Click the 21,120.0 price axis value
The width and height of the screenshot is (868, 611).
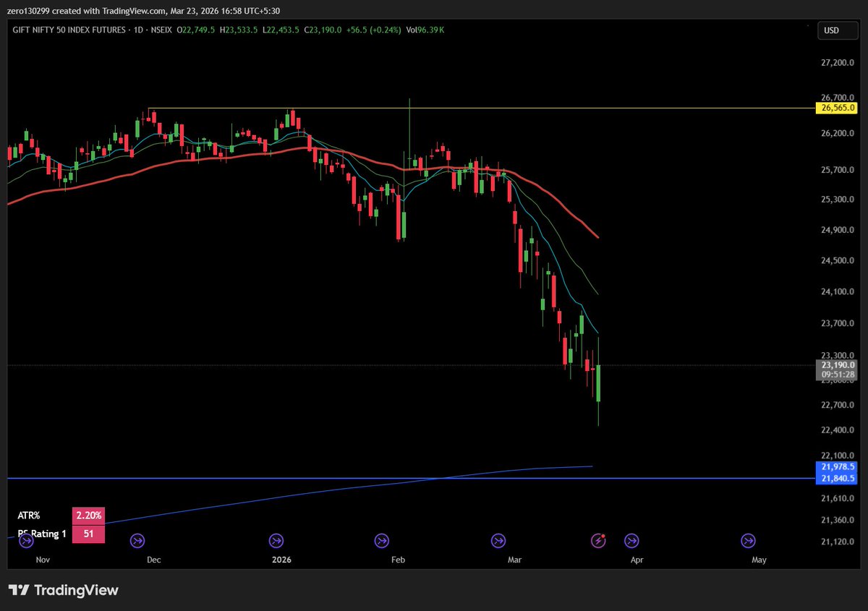click(x=838, y=541)
